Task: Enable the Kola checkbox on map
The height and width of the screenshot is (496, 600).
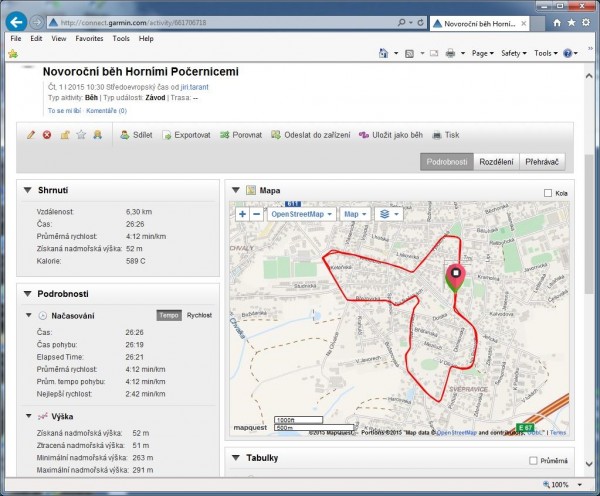Action: point(548,193)
